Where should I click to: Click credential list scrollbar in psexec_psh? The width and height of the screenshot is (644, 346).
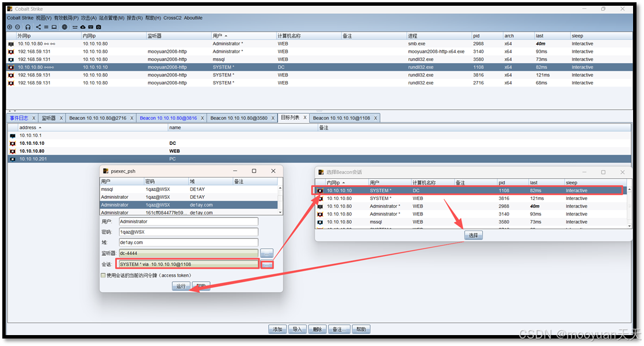coord(280,201)
